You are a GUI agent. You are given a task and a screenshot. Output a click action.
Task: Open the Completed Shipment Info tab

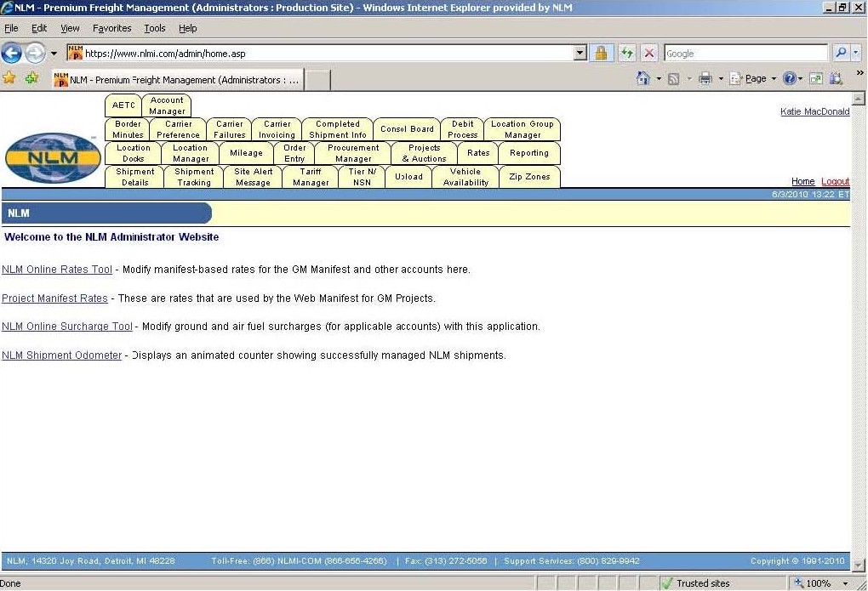338,129
